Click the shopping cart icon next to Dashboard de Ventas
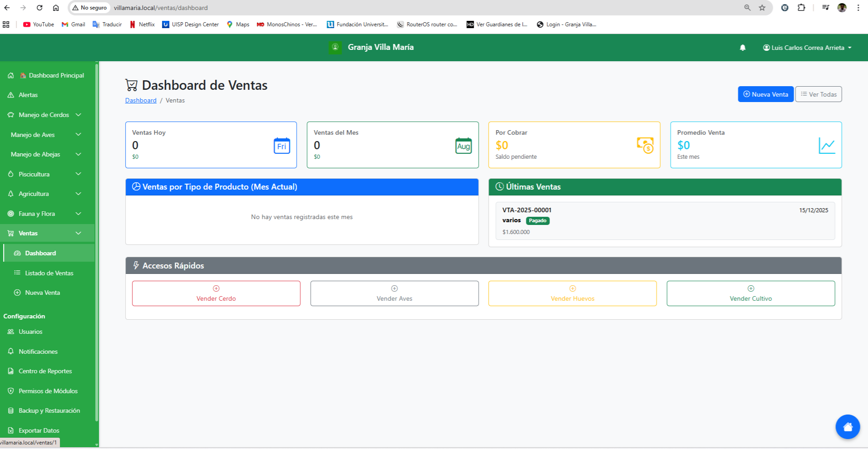Screen dimensions: 868x449 131,84
